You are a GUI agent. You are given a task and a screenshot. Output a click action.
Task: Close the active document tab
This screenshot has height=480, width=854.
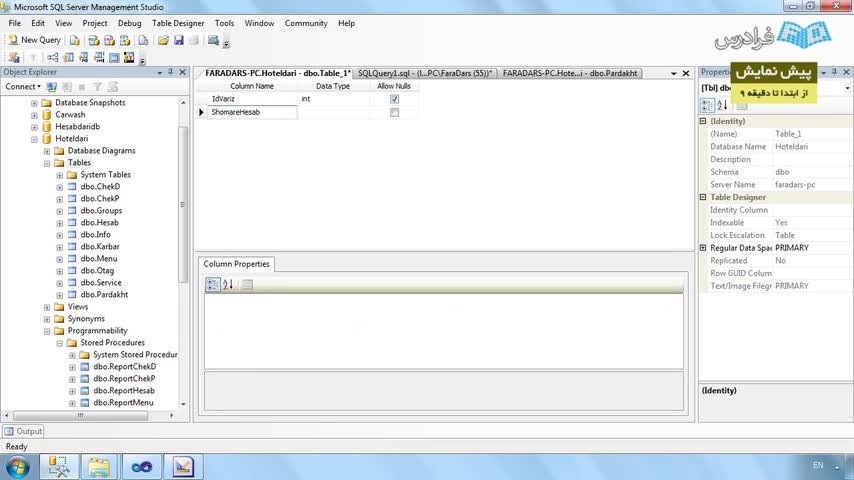click(686, 73)
